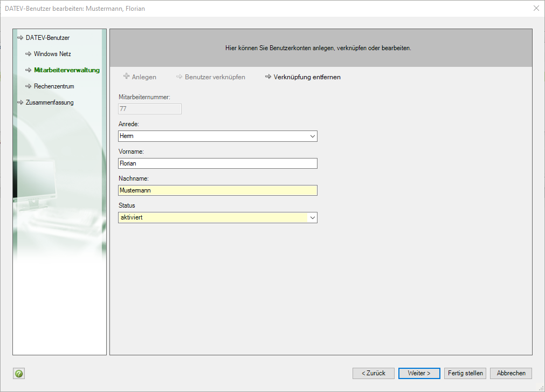Select the DATEV-Benutzer navigation step

point(47,38)
